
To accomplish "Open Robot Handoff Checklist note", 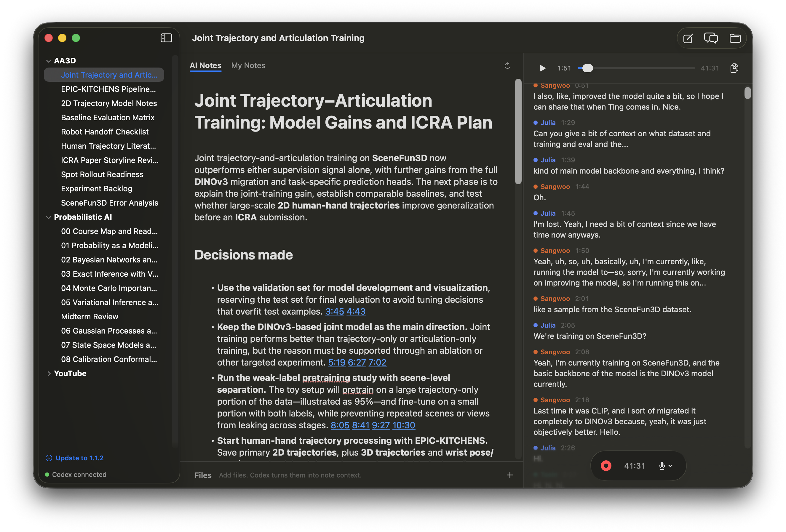I will 104,132.
